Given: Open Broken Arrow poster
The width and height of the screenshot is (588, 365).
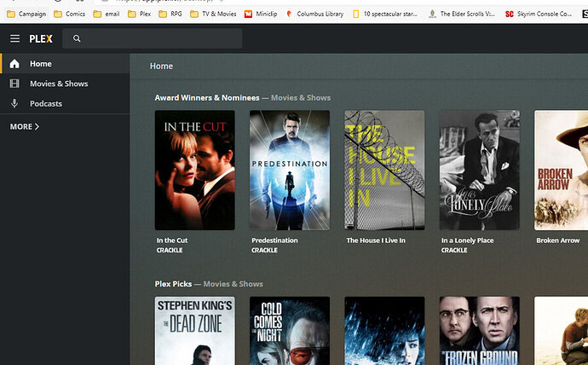Looking at the screenshot, I should (561, 170).
